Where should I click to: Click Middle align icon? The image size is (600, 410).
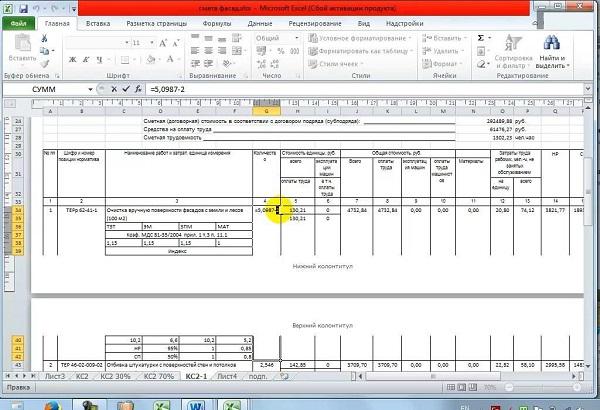[x=209, y=38]
